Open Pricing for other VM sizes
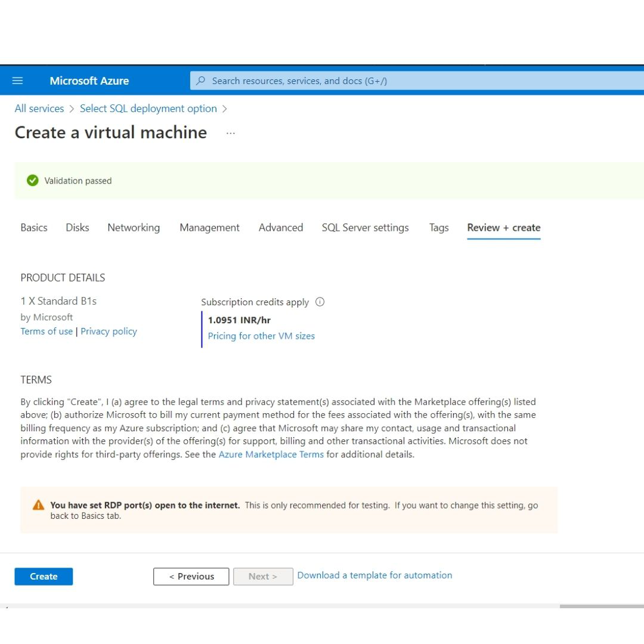The image size is (644, 644). (261, 336)
